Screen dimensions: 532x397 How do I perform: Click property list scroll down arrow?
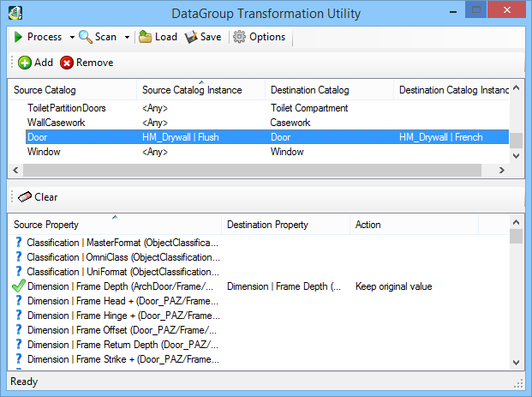(517, 363)
